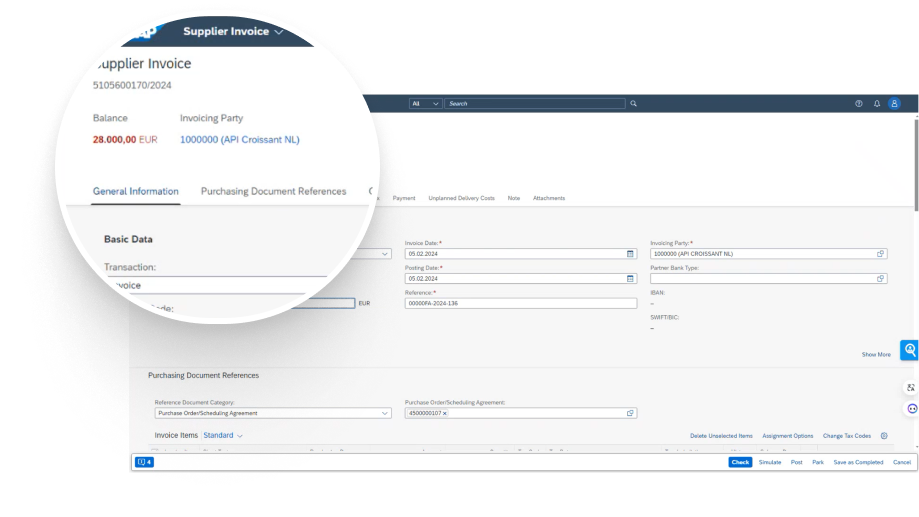The image size is (919, 517).
Task: Click the Invoicing Party input field
Action: (x=768, y=254)
